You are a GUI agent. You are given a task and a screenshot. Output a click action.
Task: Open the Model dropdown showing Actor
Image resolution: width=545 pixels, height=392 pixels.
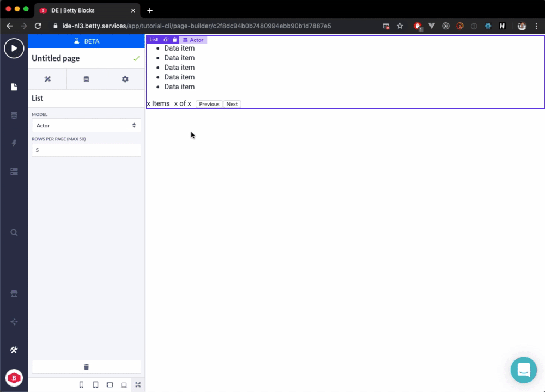(86, 125)
